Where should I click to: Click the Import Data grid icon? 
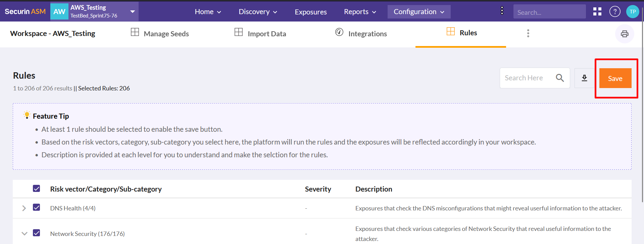tap(239, 32)
